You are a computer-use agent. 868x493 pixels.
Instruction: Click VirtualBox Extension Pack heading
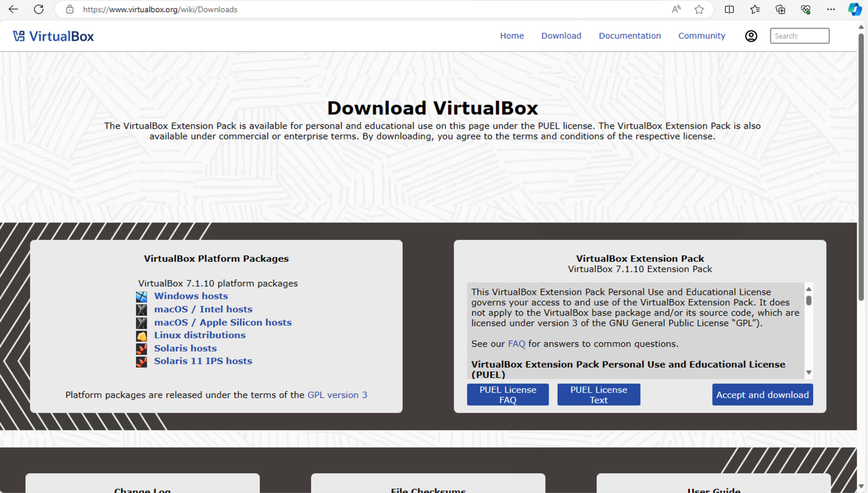tap(640, 259)
